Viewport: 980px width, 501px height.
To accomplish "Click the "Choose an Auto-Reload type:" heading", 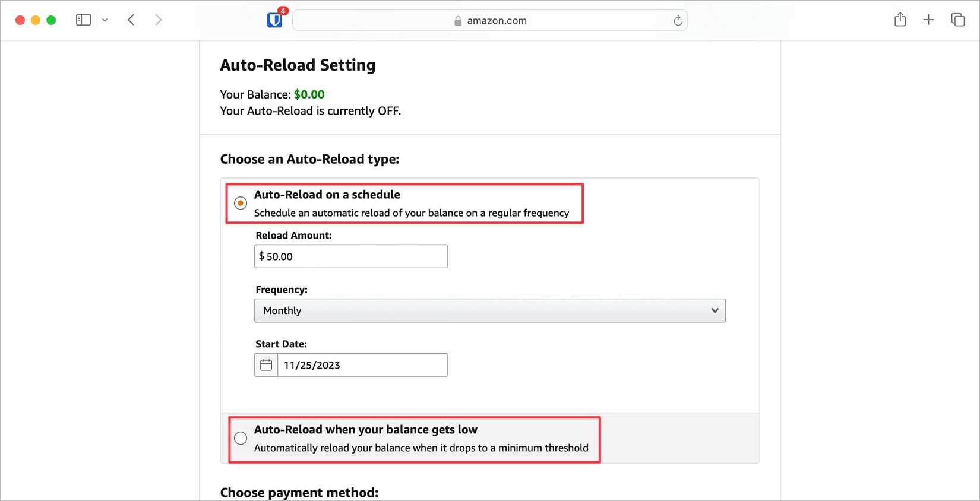I will (x=310, y=159).
